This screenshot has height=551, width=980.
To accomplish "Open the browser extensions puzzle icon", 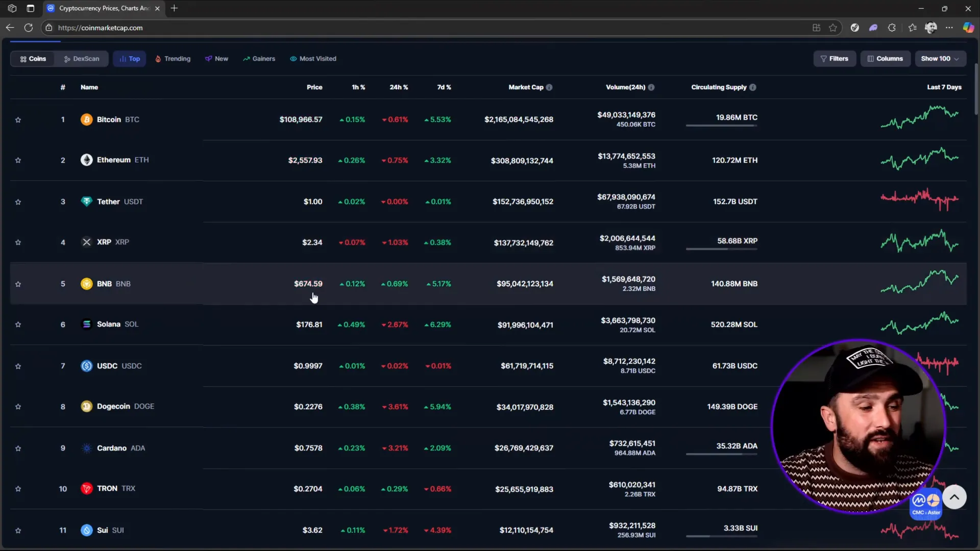I will point(892,28).
